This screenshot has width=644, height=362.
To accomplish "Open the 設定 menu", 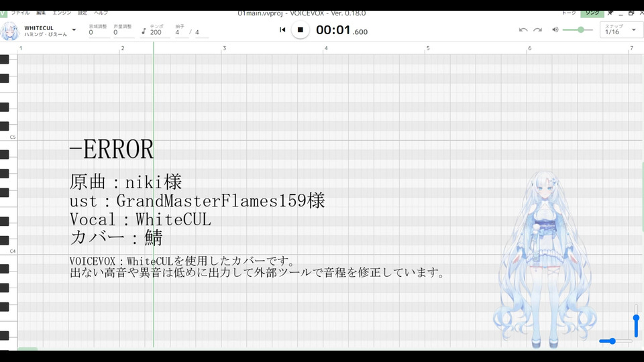I will click(83, 13).
